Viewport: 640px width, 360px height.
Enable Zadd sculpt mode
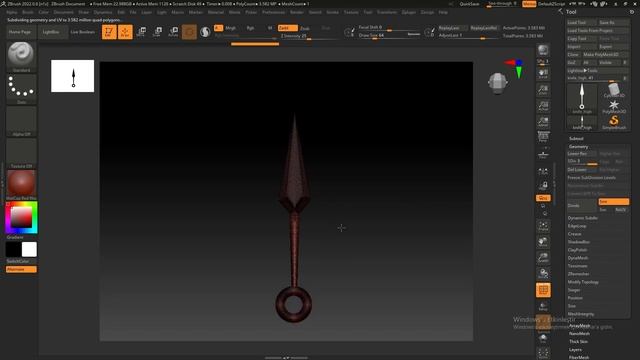[288, 28]
